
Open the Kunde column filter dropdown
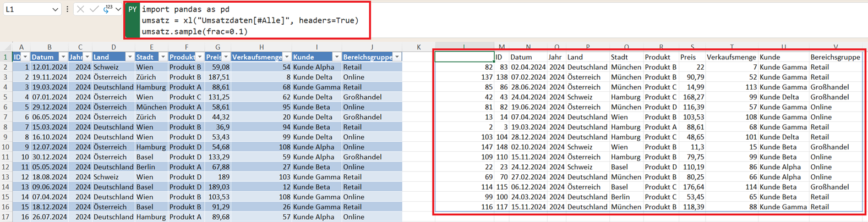click(x=336, y=57)
